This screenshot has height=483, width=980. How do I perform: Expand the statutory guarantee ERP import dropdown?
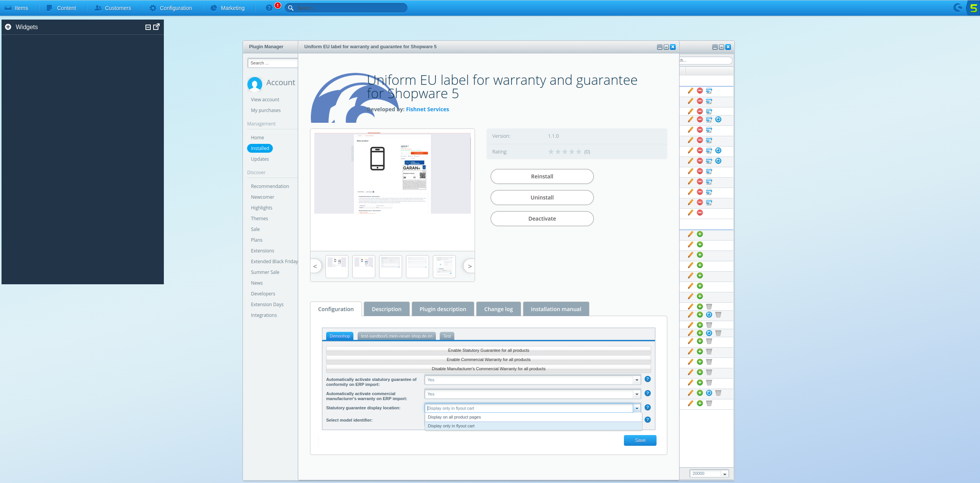click(637, 380)
